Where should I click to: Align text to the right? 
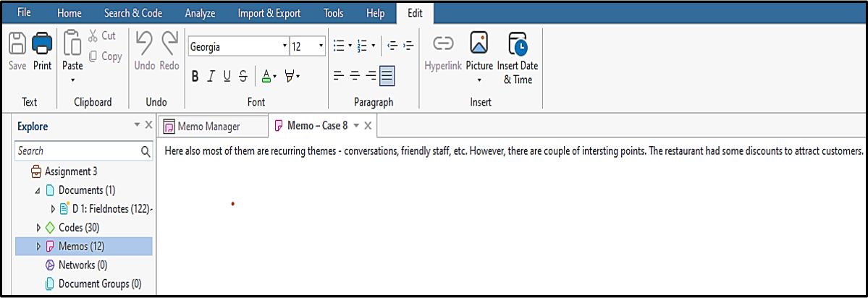(x=371, y=75)
